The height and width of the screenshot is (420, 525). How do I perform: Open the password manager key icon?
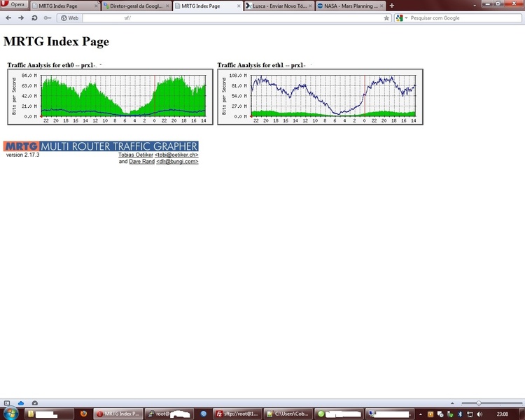pos(48,17)
